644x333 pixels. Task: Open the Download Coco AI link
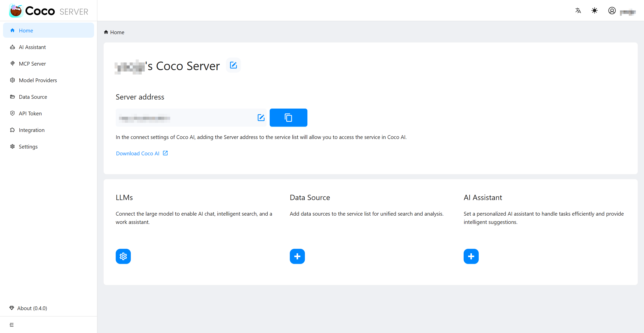click(142, 153)
